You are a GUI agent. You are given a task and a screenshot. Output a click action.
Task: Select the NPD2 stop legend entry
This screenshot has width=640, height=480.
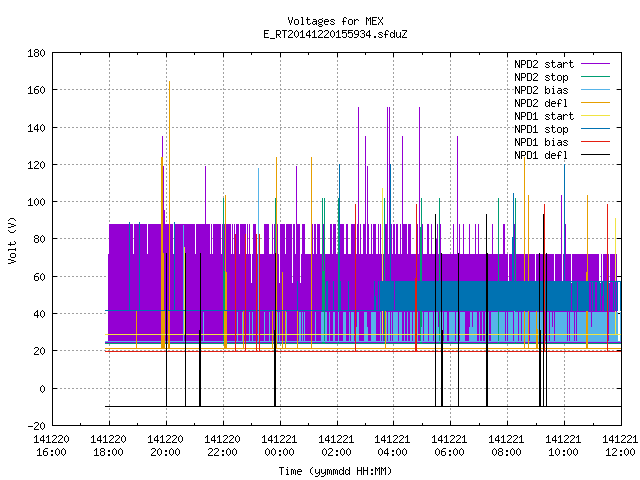coord(541,77)
